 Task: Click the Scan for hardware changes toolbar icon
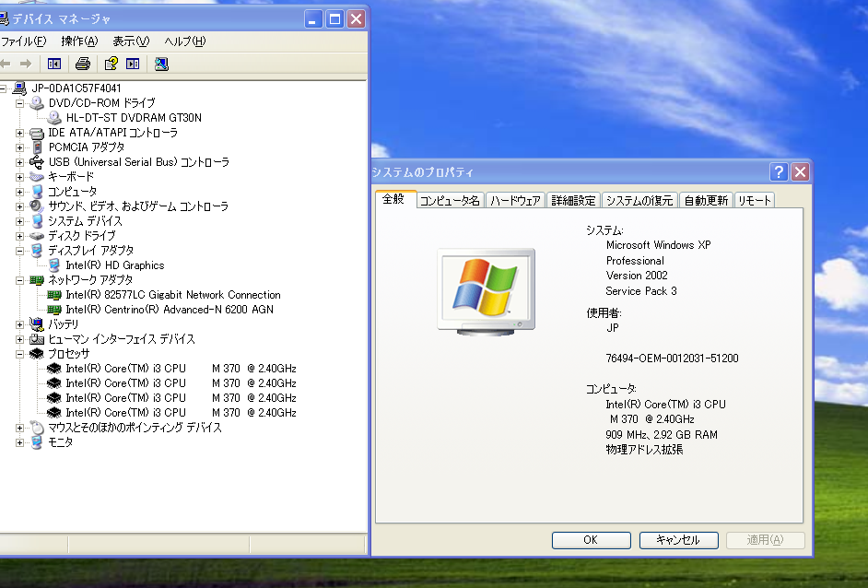(x=161, y=65)
